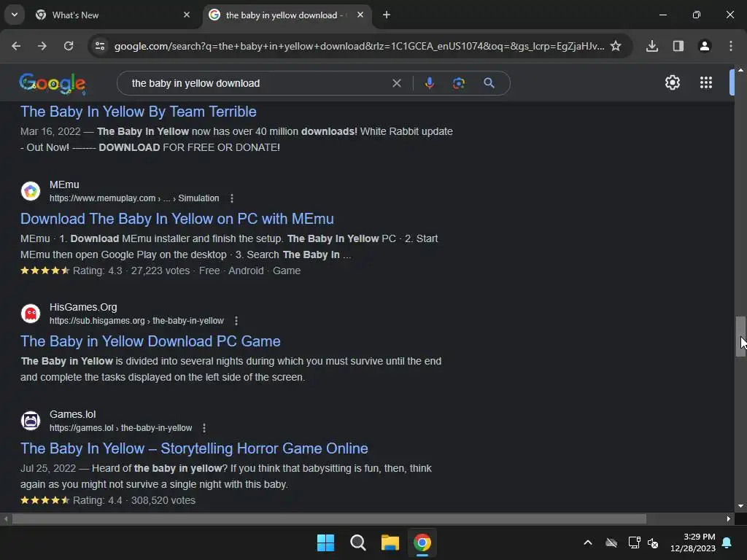
Task: Click the Games.lol site name text
Action: [72, 414]
